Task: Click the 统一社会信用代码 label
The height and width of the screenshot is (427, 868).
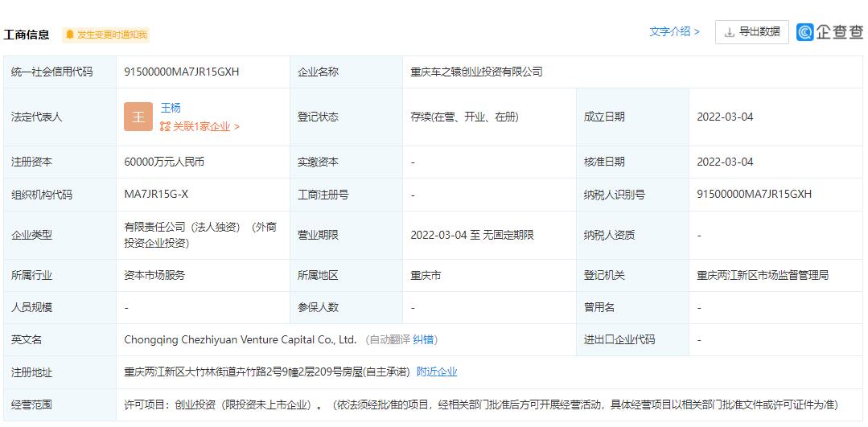Action: (52, 72)
